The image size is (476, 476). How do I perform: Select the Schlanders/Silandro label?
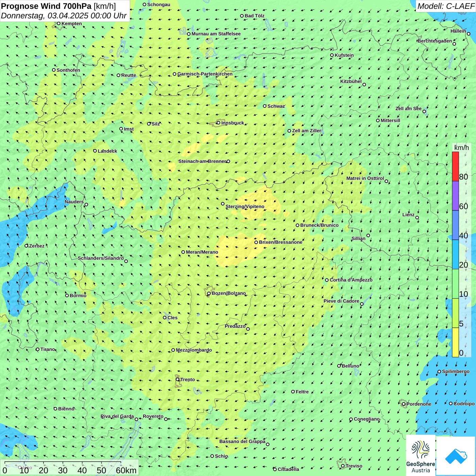pos(101,258)
